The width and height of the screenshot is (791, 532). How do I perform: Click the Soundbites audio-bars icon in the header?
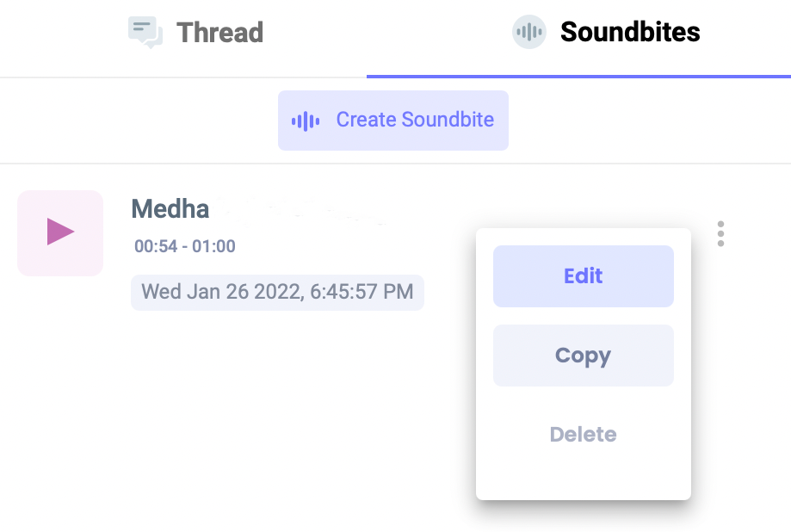528,32
